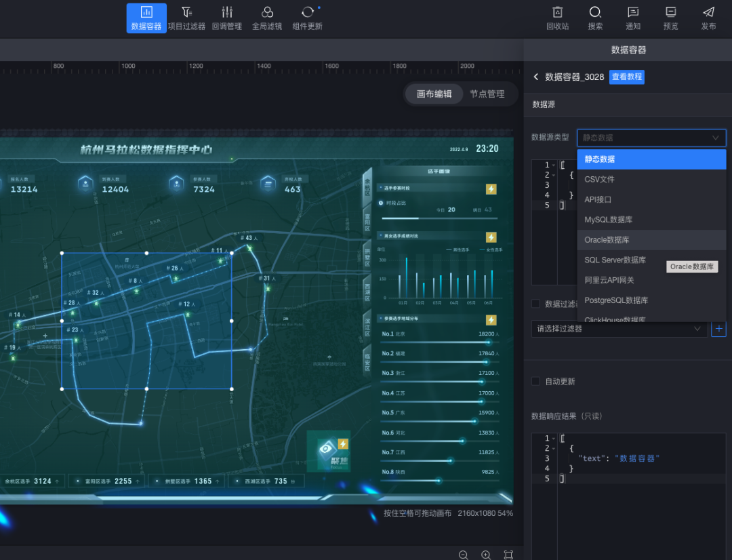This screenshot has height=560, width=732.
Task: Click the bottom-right selection handle
Action: [232, 388]
